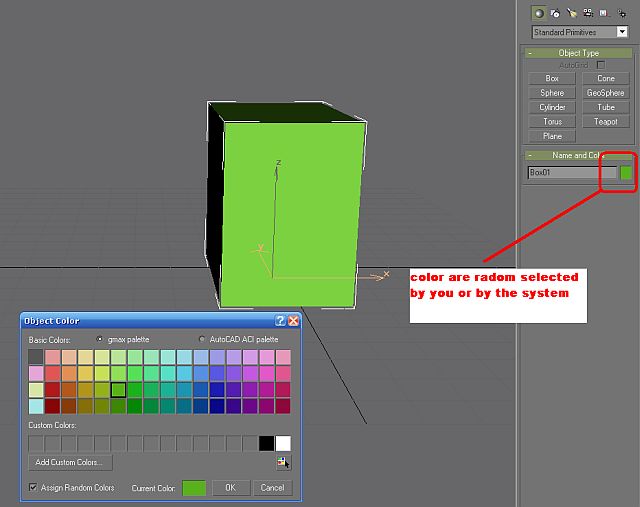
Task: Click the Object Color dialog help button
Action: (x=280, y=320)
